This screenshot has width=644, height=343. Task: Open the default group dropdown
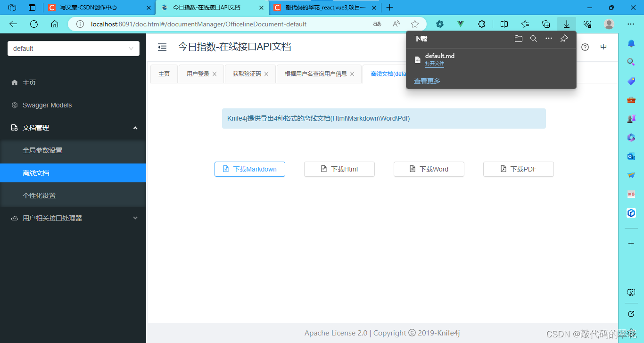click(x=74, y=49)
